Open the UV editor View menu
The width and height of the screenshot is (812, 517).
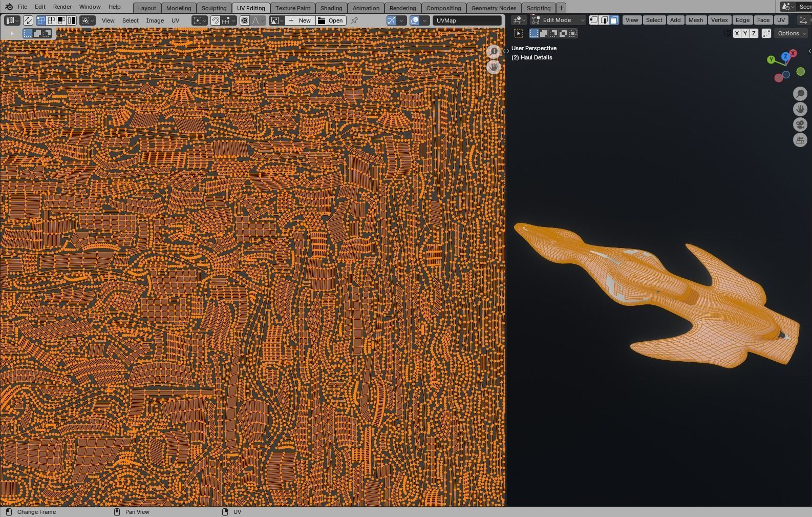point(108,20)
